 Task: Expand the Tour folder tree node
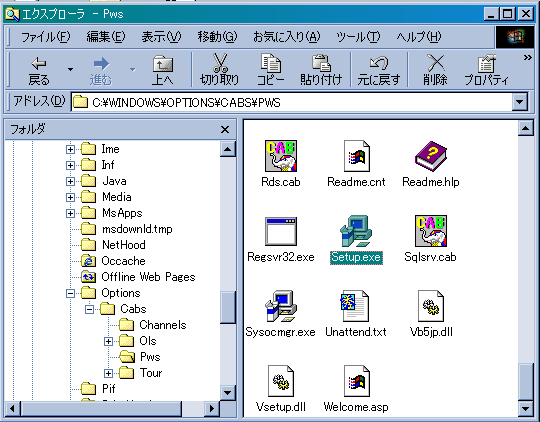coord(108,373)
